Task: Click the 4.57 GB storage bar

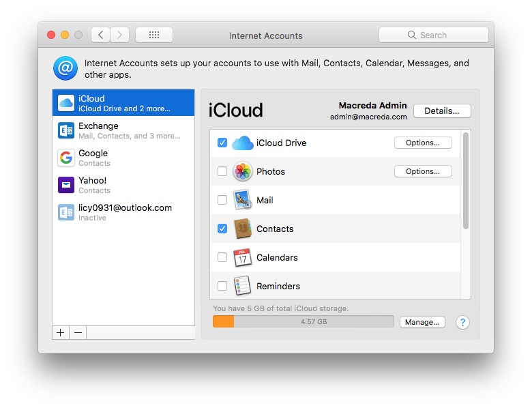Action: coord(304,321)
